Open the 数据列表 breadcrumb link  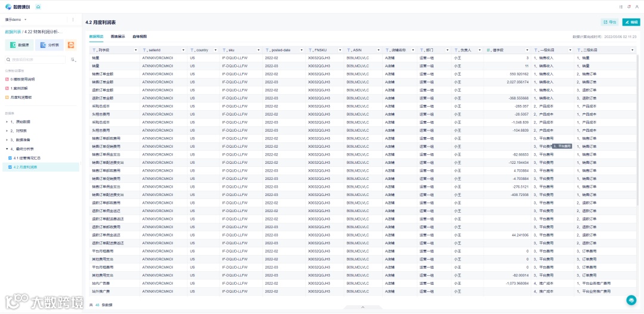13,32
